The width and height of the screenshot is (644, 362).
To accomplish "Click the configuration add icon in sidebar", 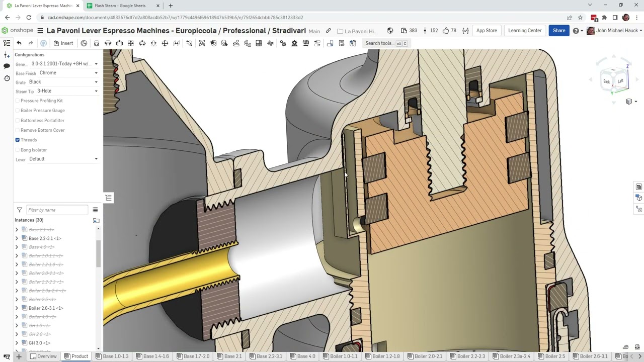I will pyautogui.click(x=7, y=55).
